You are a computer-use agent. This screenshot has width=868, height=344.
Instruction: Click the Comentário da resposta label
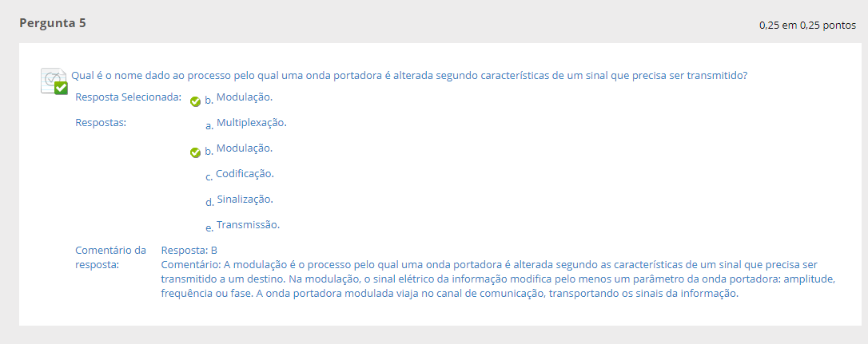point(110,257)
